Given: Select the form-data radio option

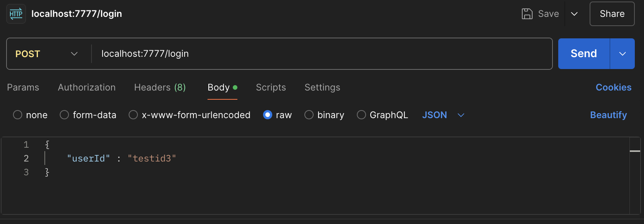Looking at the screenshot, I should 64,115.
